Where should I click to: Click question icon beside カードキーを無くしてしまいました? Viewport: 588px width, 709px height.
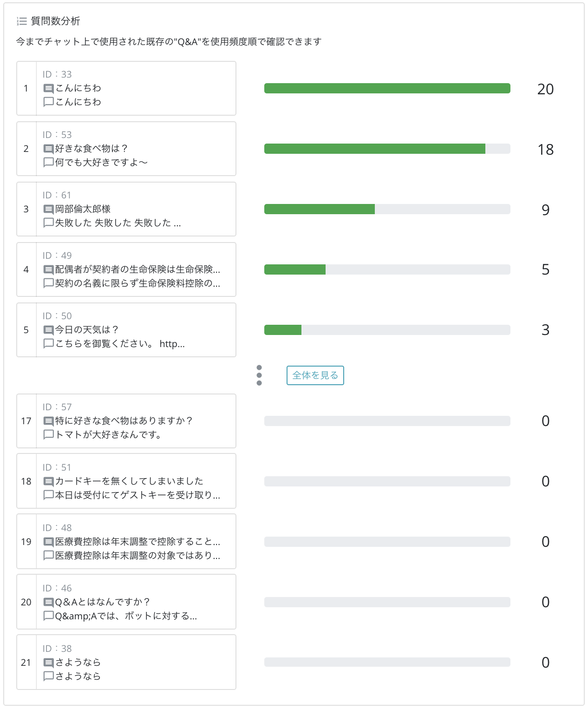tap(48, 481)
